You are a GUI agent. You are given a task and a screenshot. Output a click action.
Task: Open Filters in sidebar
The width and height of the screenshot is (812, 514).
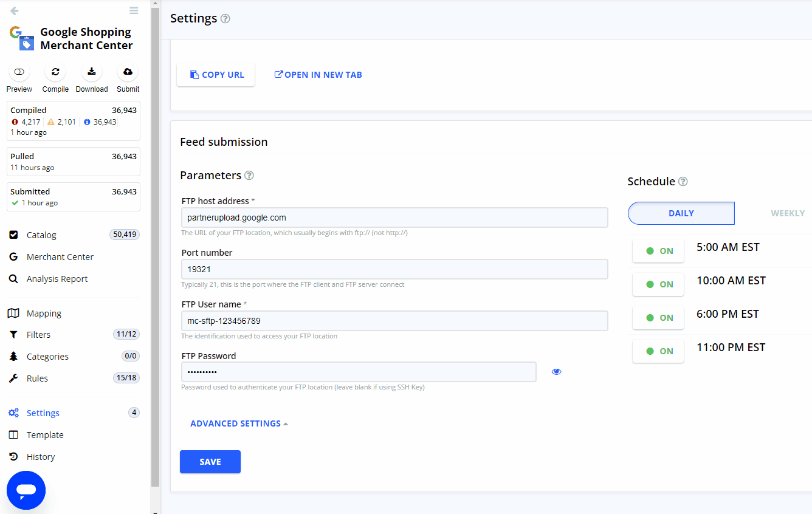38,335
